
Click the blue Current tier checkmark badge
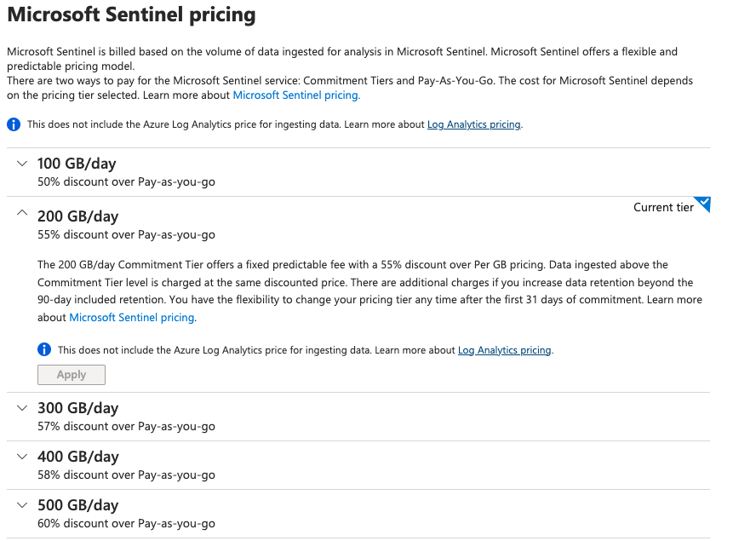click(x=702, y=204)
